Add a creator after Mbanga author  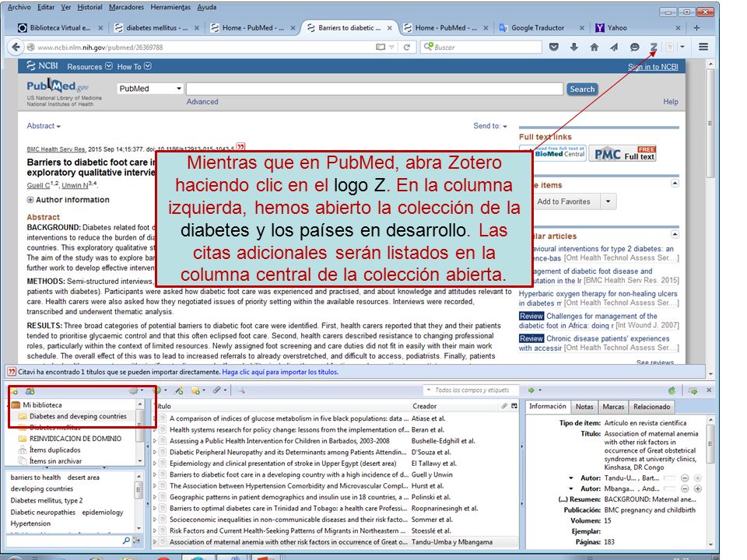697,488
